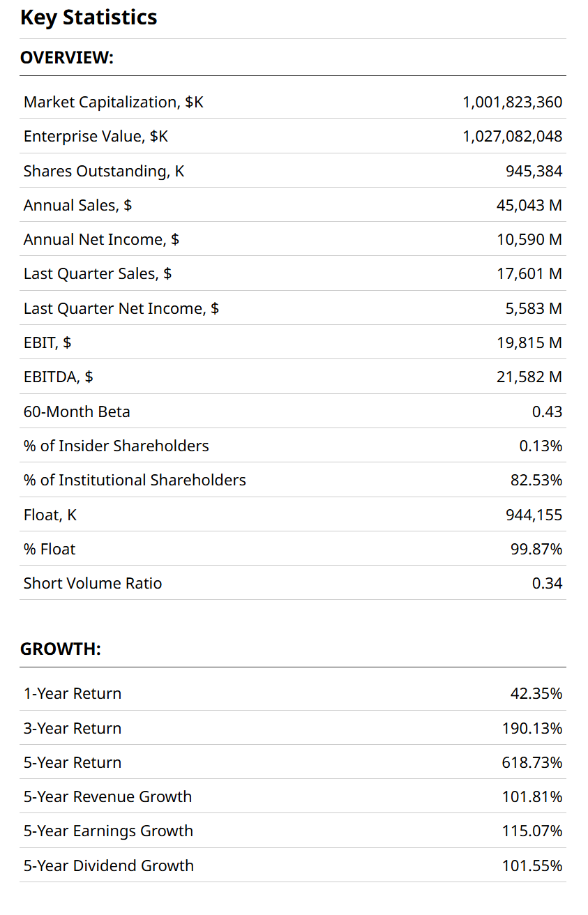
Task: Click the Annual Sales, $ row label
Action: 77,205
